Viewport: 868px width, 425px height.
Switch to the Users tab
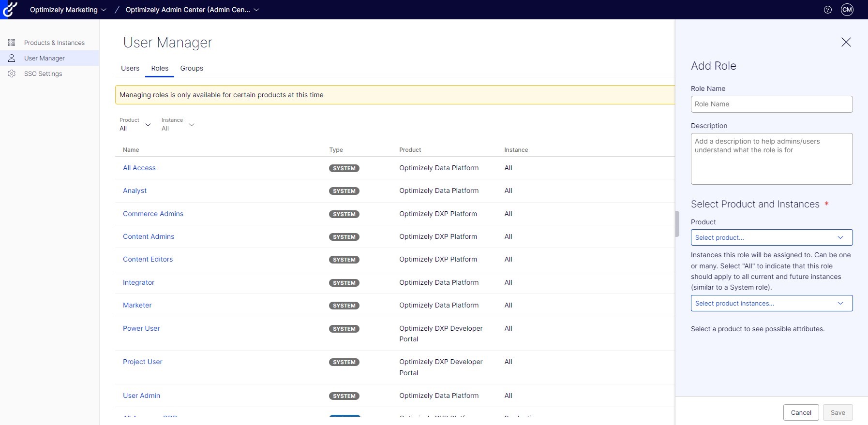(x=130, y=68)
